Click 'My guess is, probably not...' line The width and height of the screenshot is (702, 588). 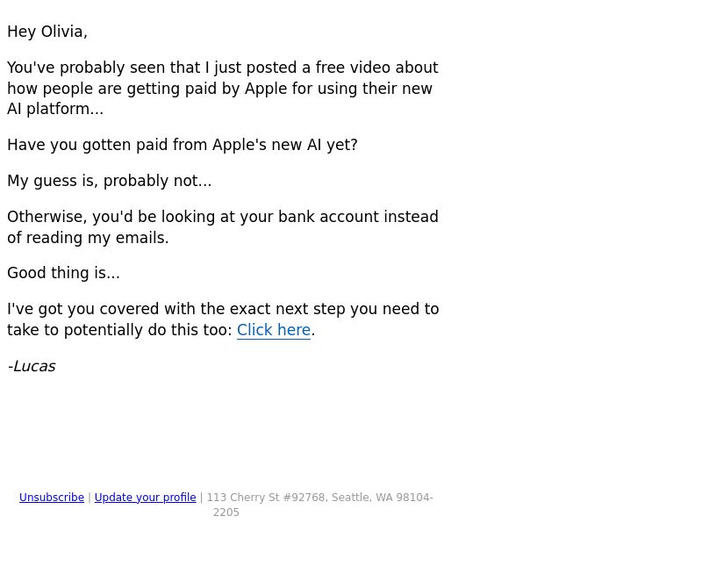click(x=109, y=181)
